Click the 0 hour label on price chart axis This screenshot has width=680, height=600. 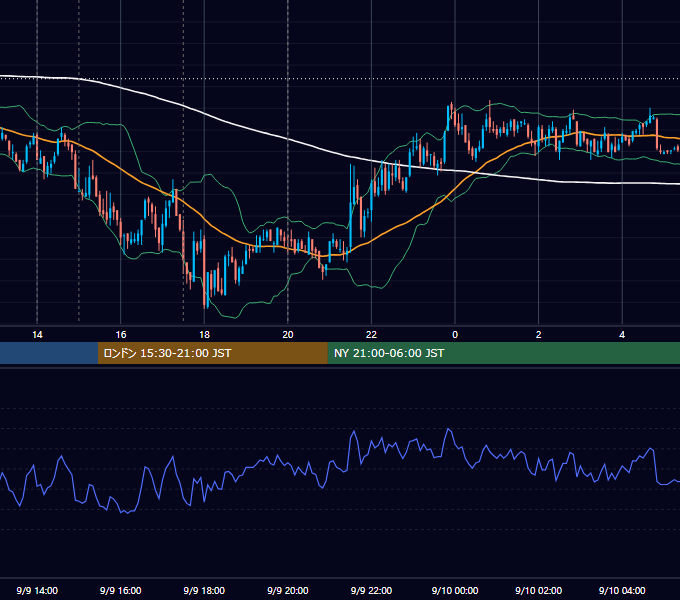click(x=455, y=335)
